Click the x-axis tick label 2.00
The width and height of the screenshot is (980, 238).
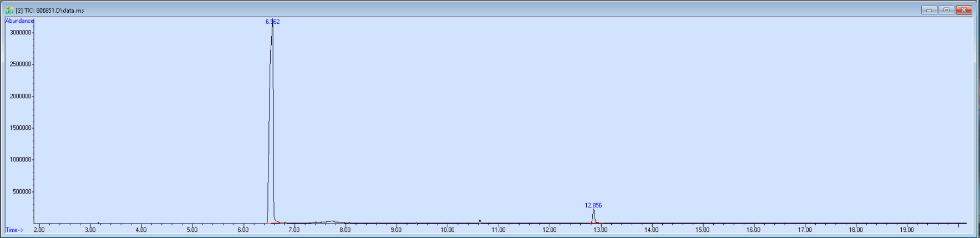39,230
